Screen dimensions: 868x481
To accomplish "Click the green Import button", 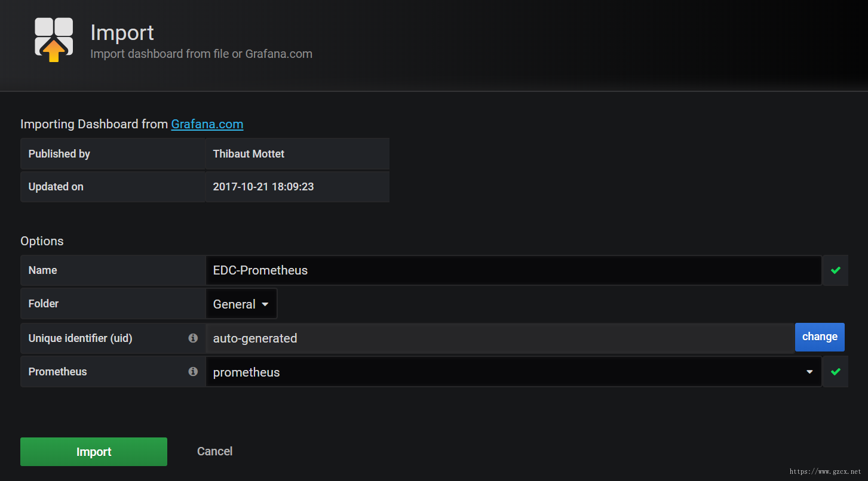I will click(94, 452).
